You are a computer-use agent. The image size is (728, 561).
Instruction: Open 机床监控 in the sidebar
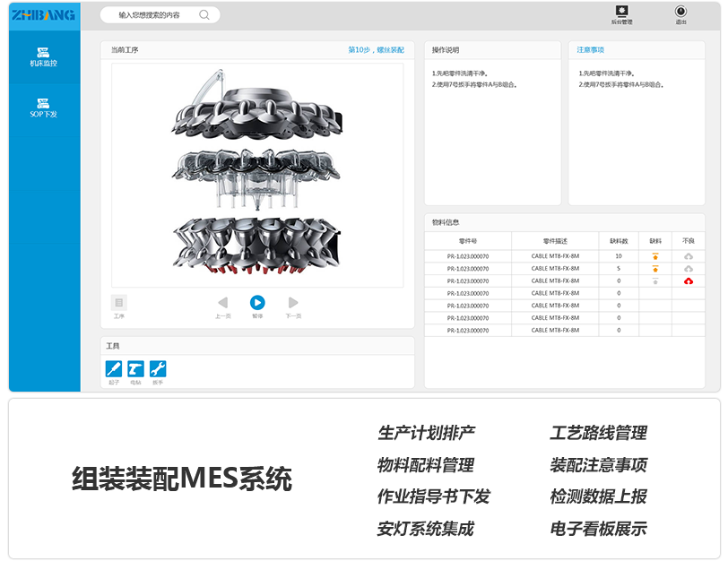44,56
